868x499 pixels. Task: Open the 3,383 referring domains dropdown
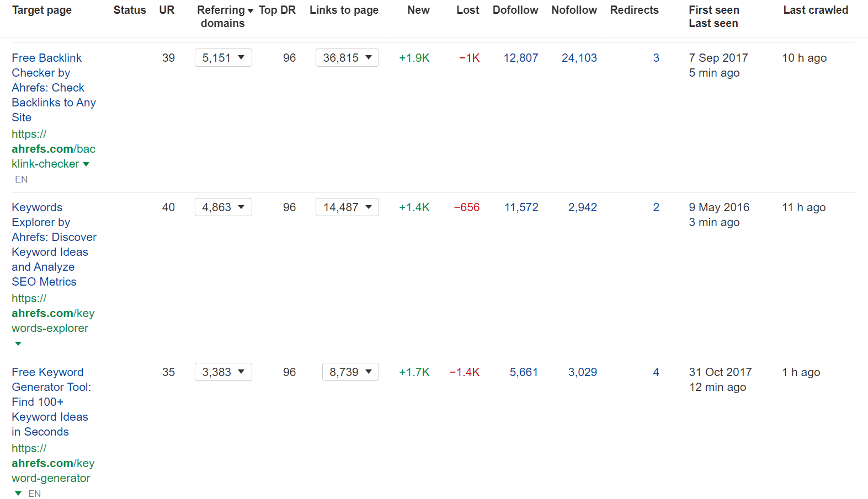223,372
